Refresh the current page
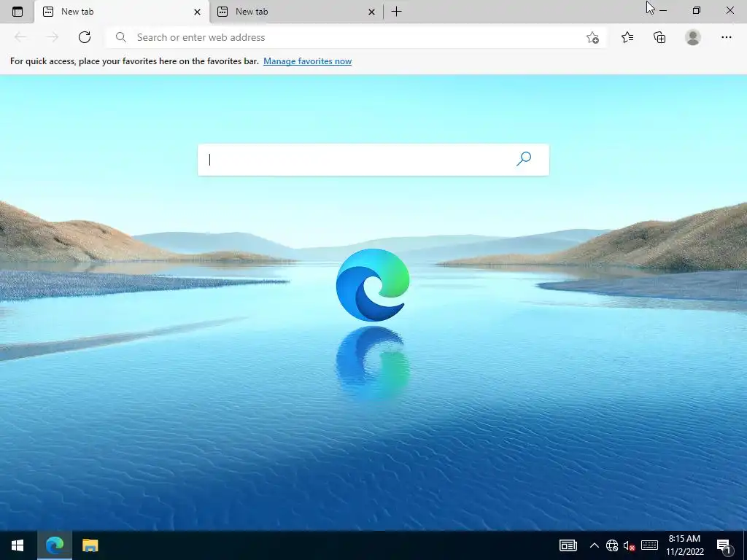 tap(85, 37)
